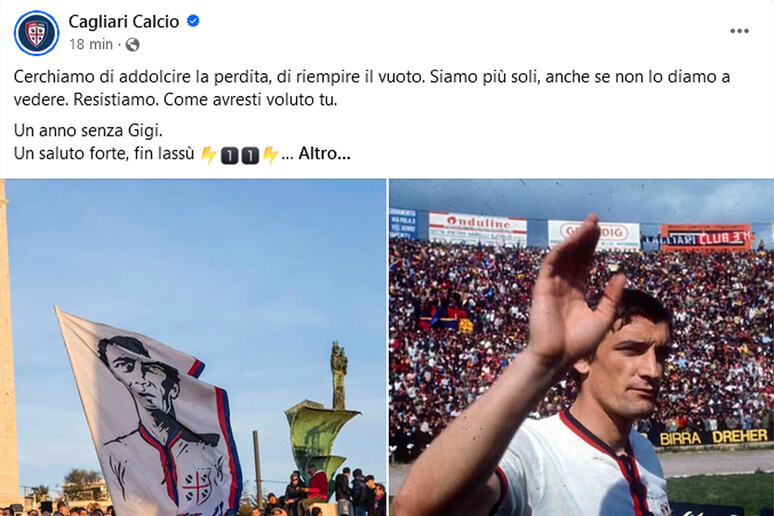774x516 pixels.
Task: Click the drawn face on the white flag
Action: click(x=140, y=373)
